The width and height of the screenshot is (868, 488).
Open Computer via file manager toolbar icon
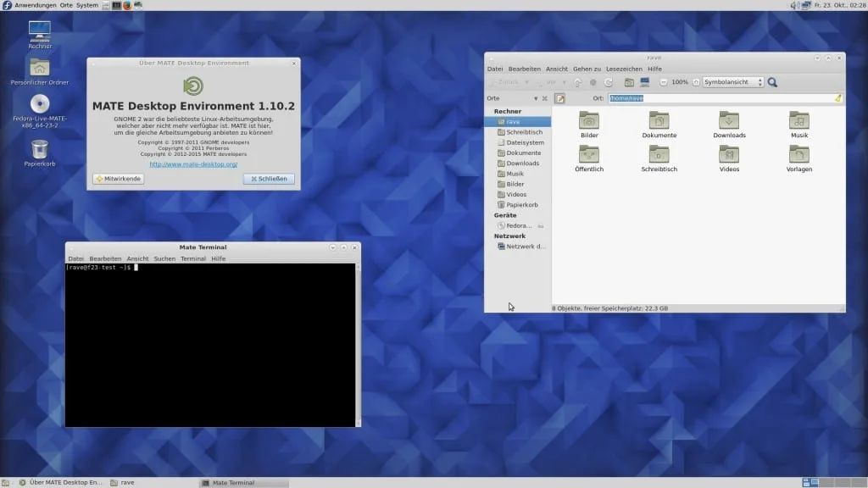click(644, 82)
